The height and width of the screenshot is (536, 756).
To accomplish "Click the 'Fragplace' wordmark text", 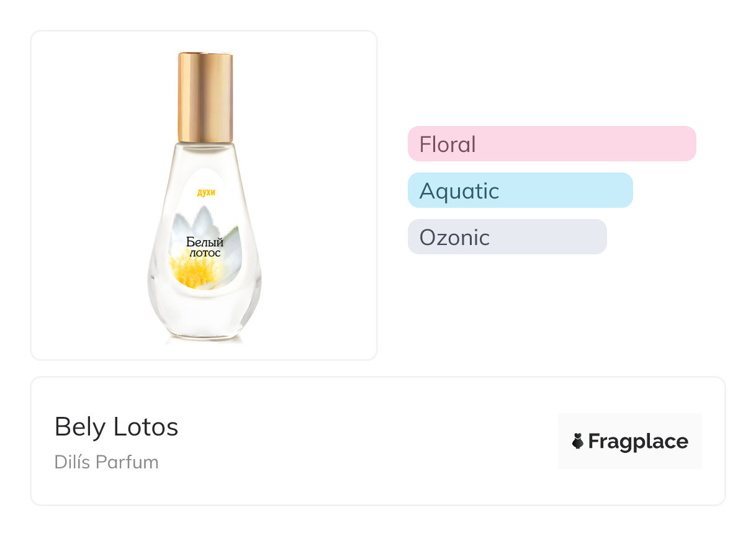I will coord(637,441).
